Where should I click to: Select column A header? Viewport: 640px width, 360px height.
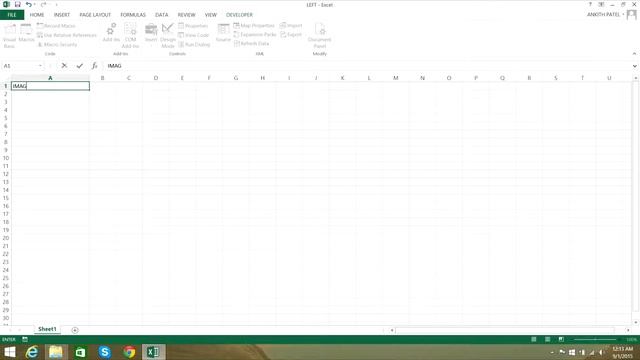click(x=50, y=78)
